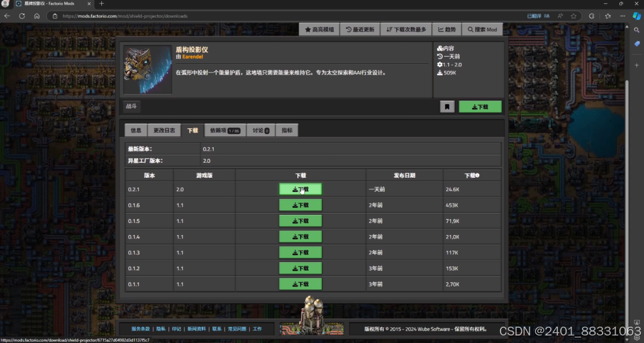Open the 联系 footer link
The image size is (644, 343).
pyautogui.click(x=217, y=329)
